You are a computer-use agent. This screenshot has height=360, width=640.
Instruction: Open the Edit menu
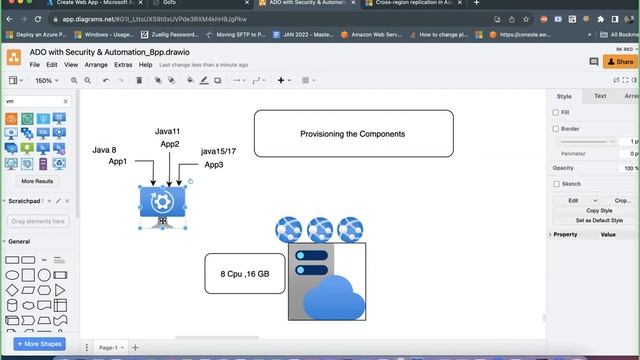point(52,65)
